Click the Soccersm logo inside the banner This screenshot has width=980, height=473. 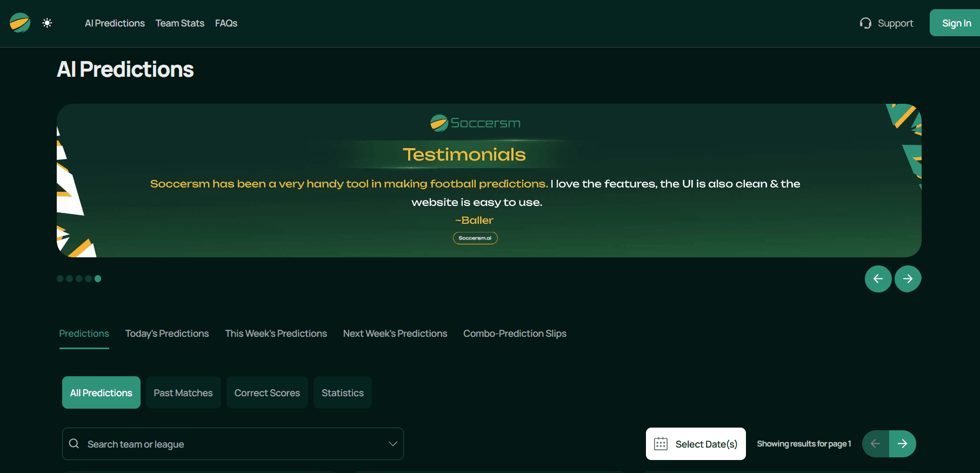click(x=475, y=123)
